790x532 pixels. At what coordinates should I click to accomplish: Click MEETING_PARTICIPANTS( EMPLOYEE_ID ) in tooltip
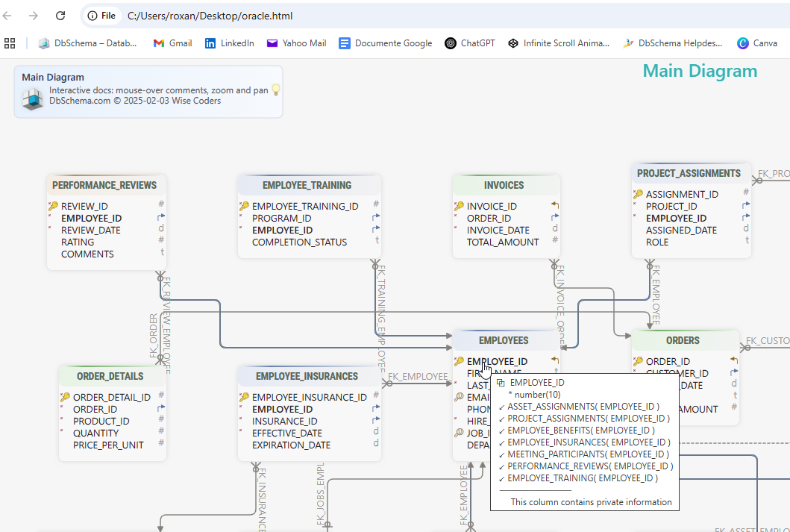[588, 454]
